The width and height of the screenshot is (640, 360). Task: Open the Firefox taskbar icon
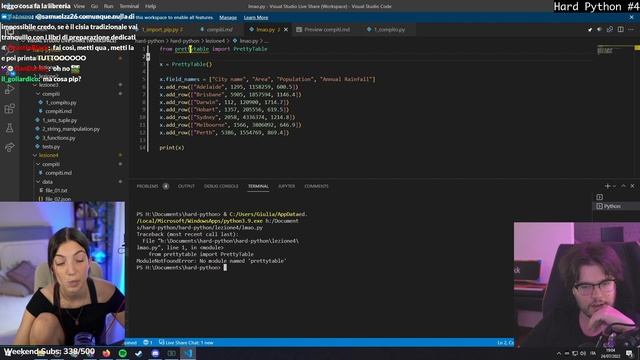(x=106, y=353)
